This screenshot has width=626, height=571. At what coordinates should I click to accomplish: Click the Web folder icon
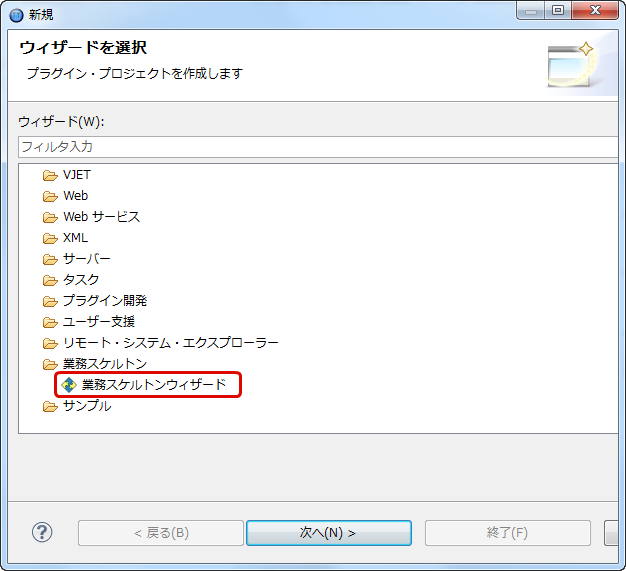click(50, 196)
